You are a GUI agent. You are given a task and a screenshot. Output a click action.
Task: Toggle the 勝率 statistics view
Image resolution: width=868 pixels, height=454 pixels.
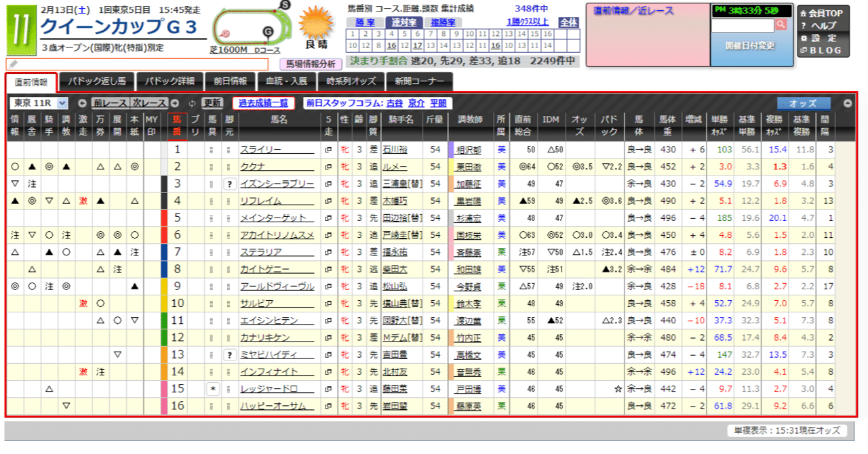pyautogui.click(x=366, y=22)
